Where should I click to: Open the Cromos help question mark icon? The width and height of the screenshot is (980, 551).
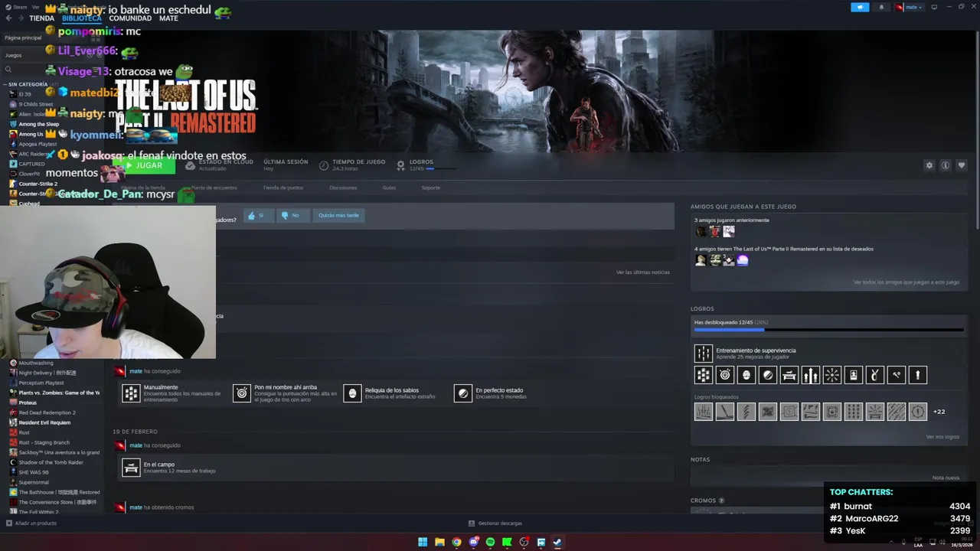721,500
